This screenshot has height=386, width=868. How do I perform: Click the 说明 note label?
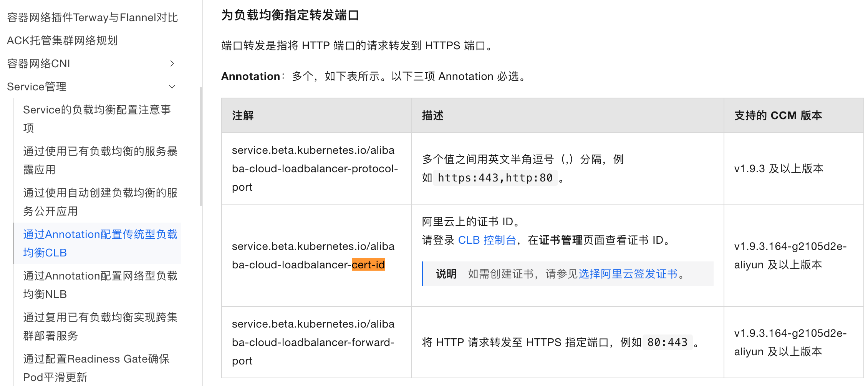[x=446, y=274]
